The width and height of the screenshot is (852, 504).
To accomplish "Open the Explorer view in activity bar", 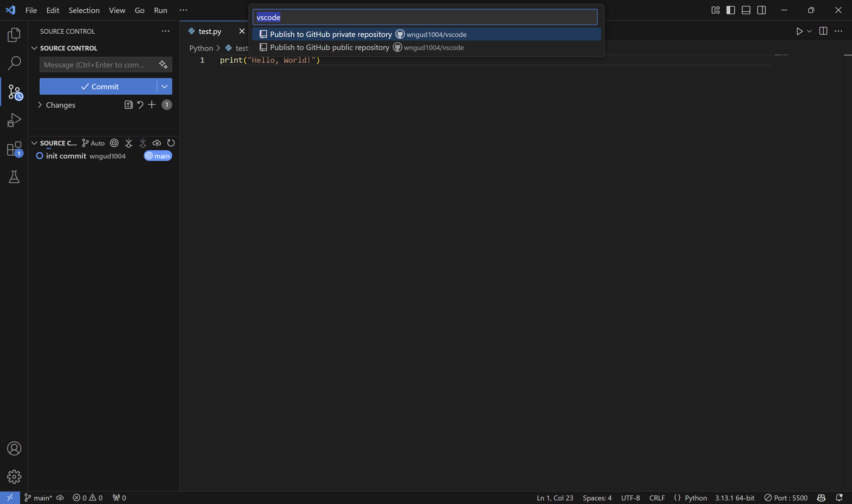I will click(x=14, y=35).
